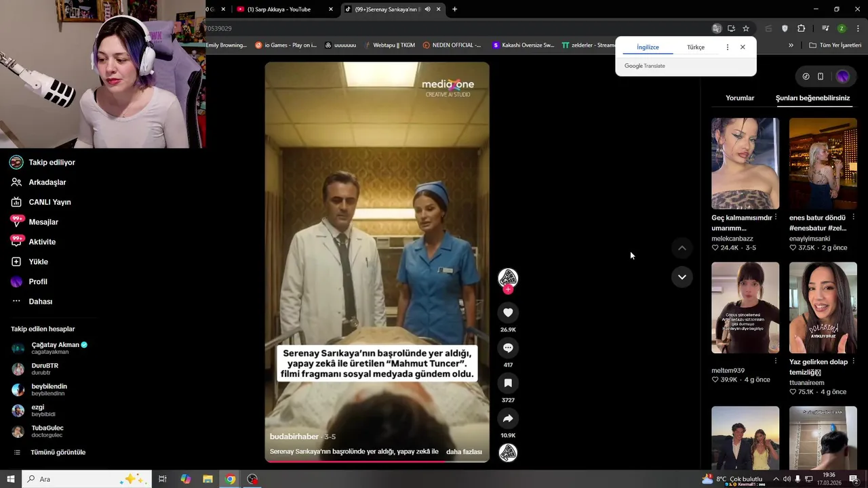Show hidden system tray icons chevron

point(776,479)
